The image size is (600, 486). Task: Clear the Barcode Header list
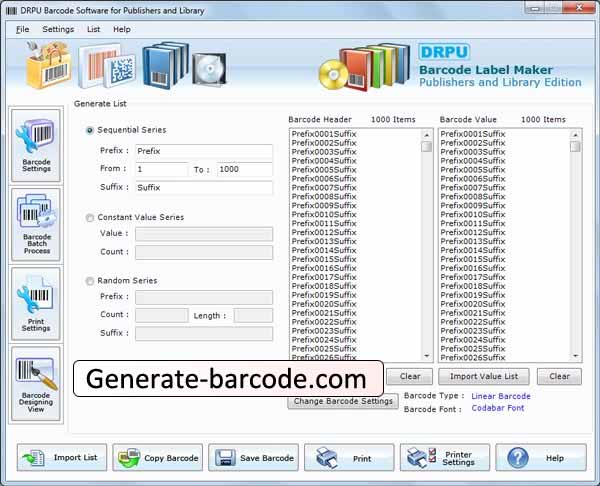point(409,377)
